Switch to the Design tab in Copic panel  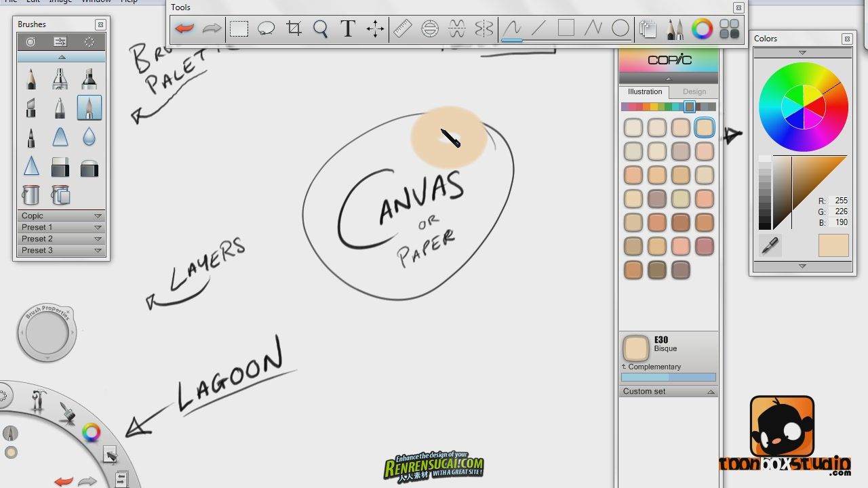tap(694, 91)
